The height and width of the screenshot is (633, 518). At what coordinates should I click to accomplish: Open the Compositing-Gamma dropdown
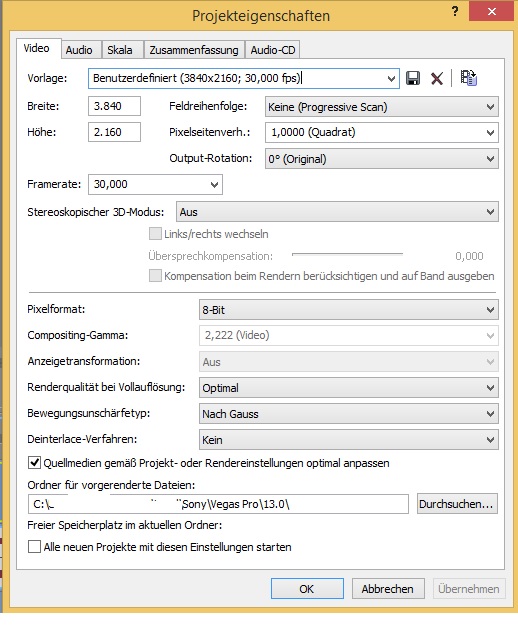pos(349,335)
